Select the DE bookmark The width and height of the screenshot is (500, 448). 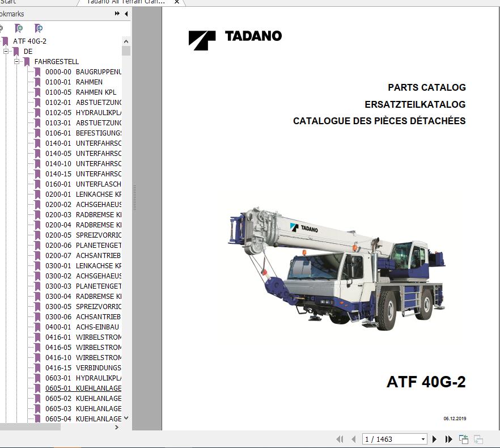pos(28,52)
